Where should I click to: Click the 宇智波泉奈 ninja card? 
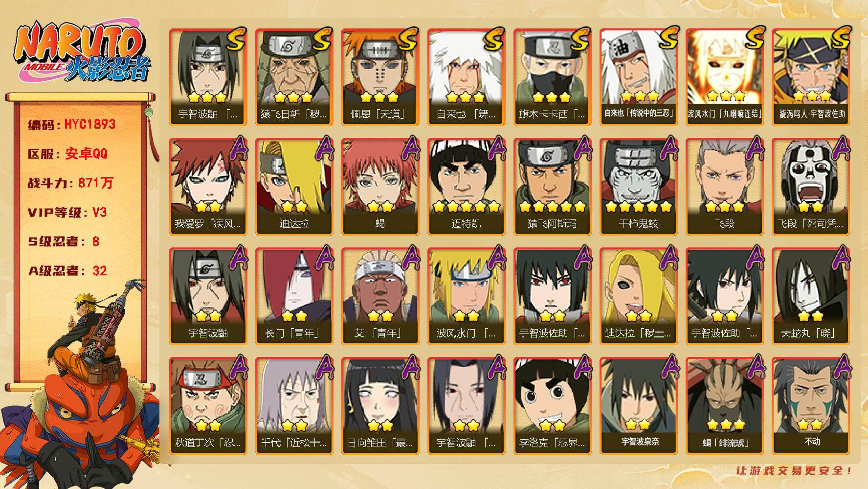click(638, 406)
